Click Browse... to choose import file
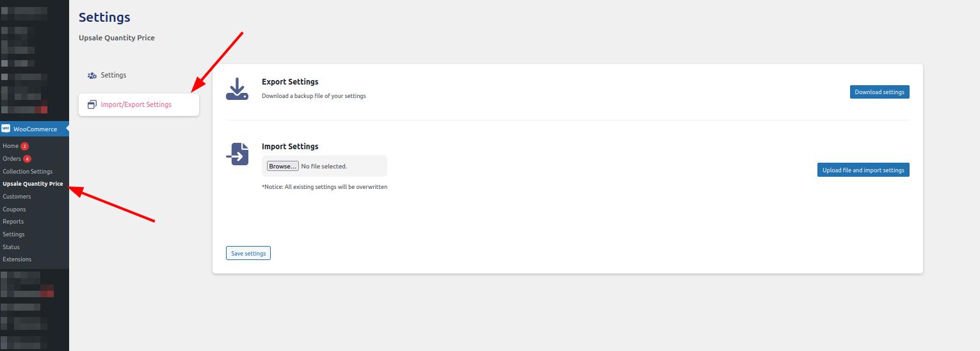The width and height of the screenshot is (980, 351). pos(283,167)
